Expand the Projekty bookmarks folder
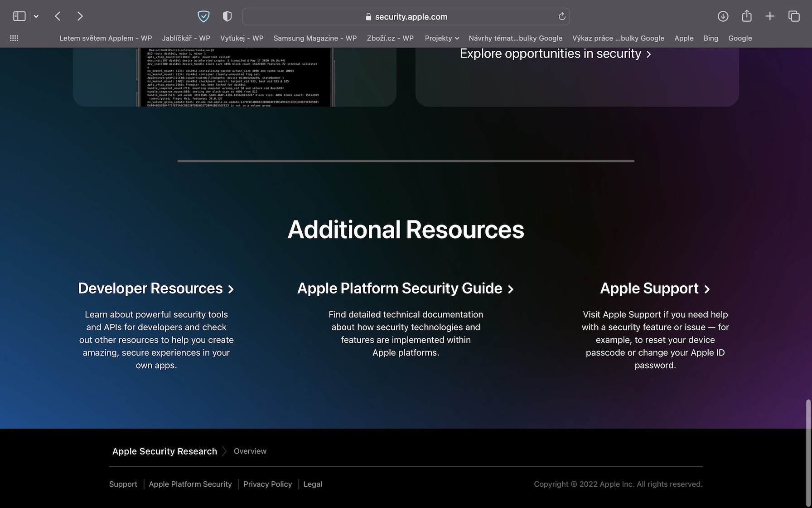This screenshot has width=812, height=508. [x=442, y=39]
